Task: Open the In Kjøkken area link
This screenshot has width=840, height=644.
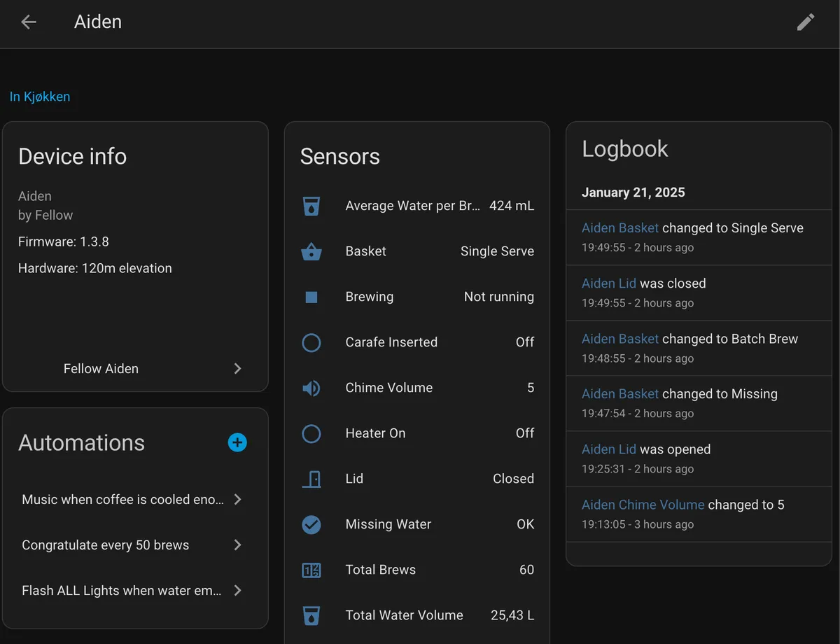Action: (x=40, y=97)
